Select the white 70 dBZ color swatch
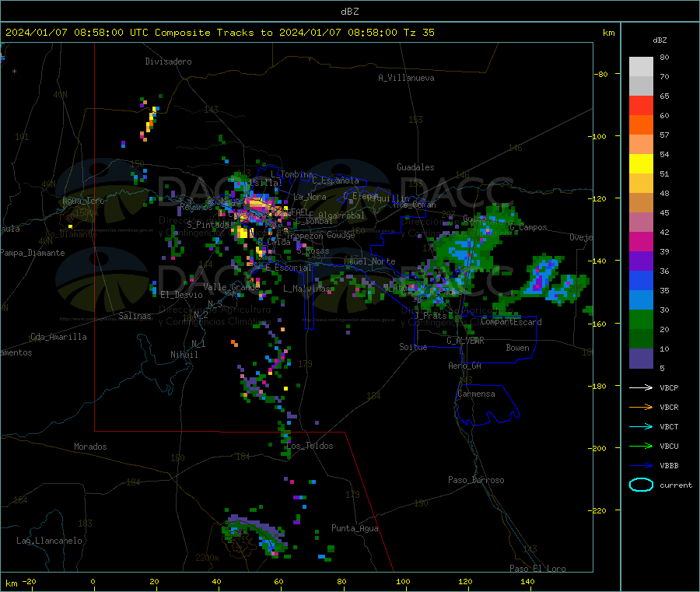Image resolution: width=700 pixels, height=592 pixels. [641, 67]
